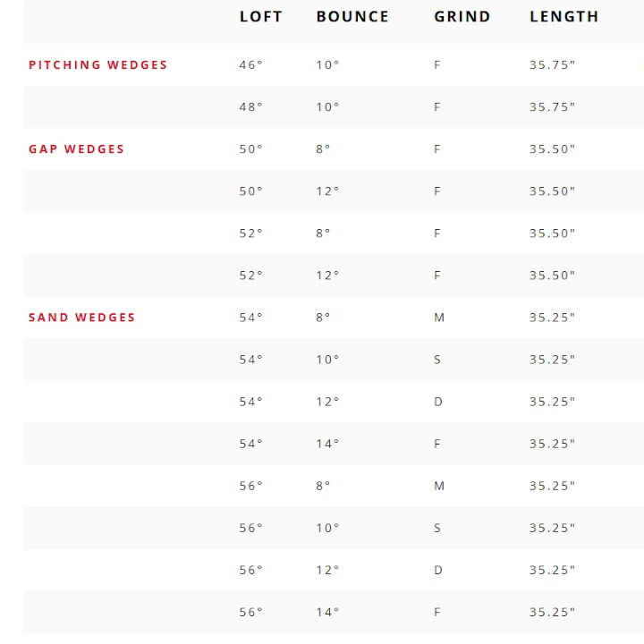
Task: Select grind M in the 54° loft row
Action: click(x=438, y=318)
